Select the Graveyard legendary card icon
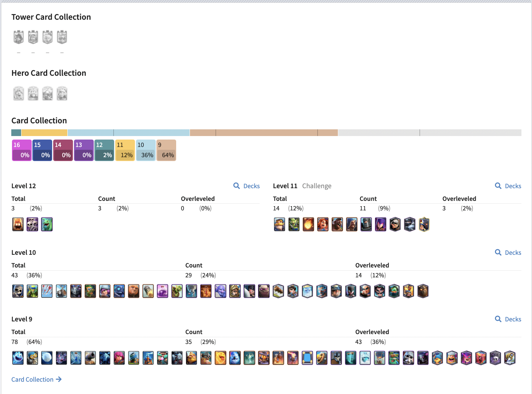 tap(495, 358)
